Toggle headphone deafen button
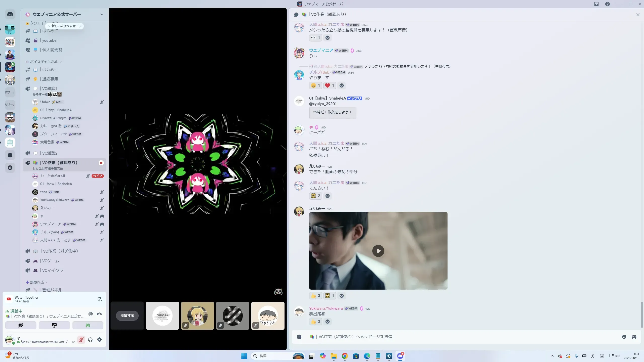Viewport: 644px width, 362px height. click(90, 340)
